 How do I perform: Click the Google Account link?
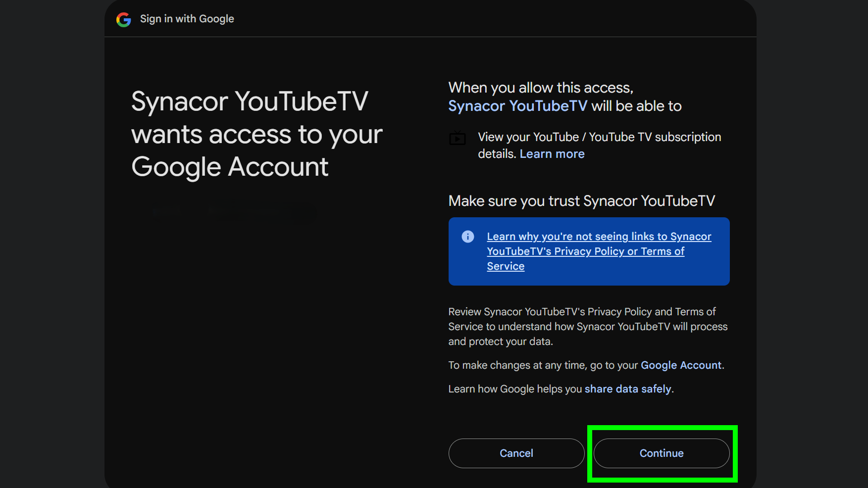click(x=681, y=365)
